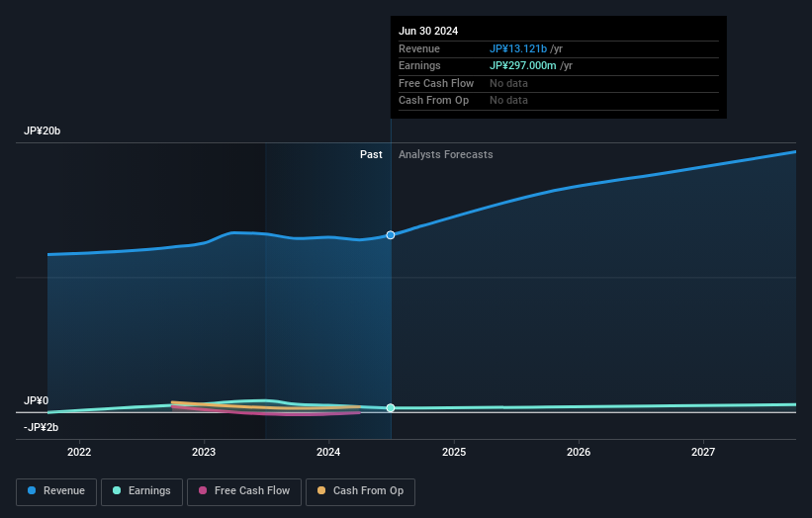Click the pink Free Cash Flow legend dot

pos(203,490)
